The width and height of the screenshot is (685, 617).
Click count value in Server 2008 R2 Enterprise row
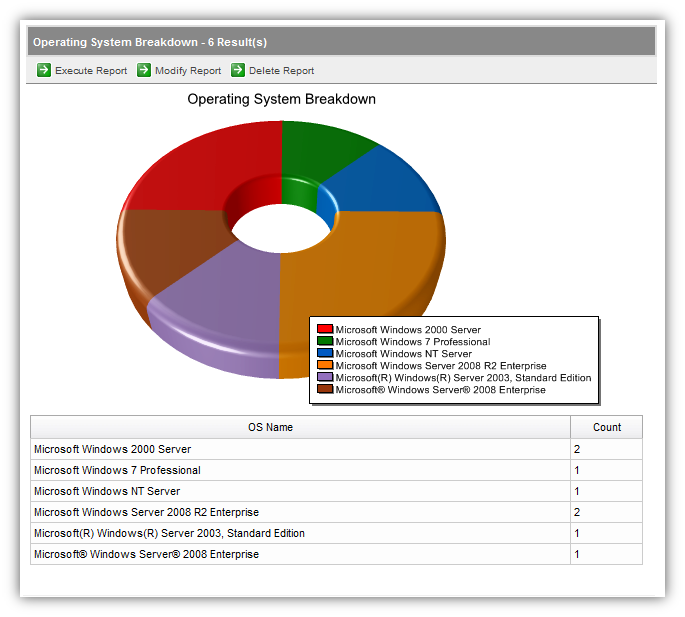(x=577, y=512)
